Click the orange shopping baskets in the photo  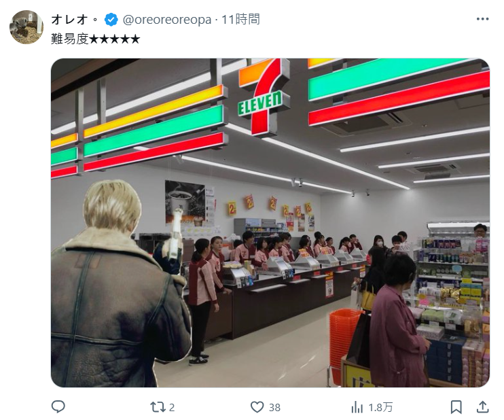pyautogui.click(x=346, y=338)
